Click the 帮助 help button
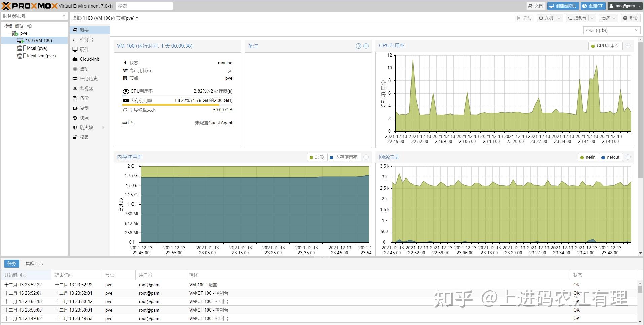Viewport: 644px width, 325px height. (631, 18)
